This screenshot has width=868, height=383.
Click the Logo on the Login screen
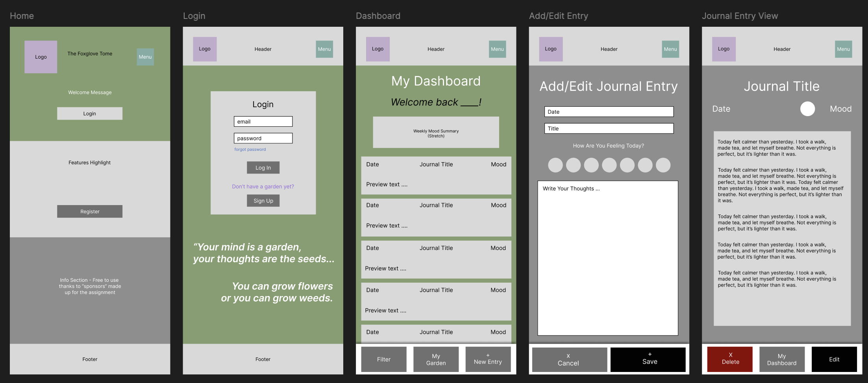205,49
